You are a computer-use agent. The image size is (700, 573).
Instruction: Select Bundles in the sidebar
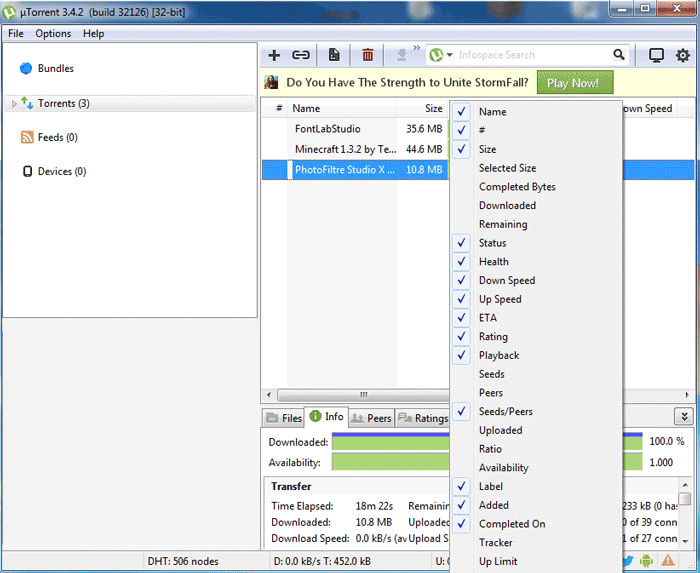point(55,68)
